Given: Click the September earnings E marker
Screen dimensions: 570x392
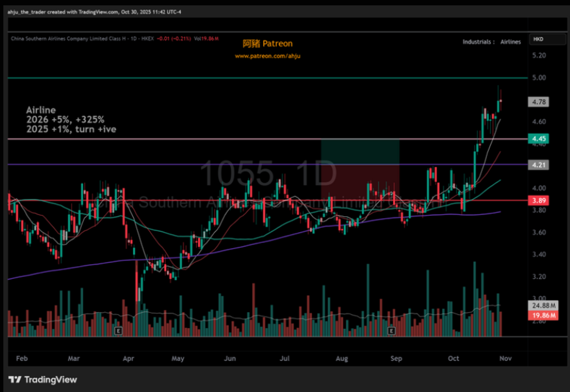Looking at the screenshot, I should pyautogui.click(x=391, y=331).
